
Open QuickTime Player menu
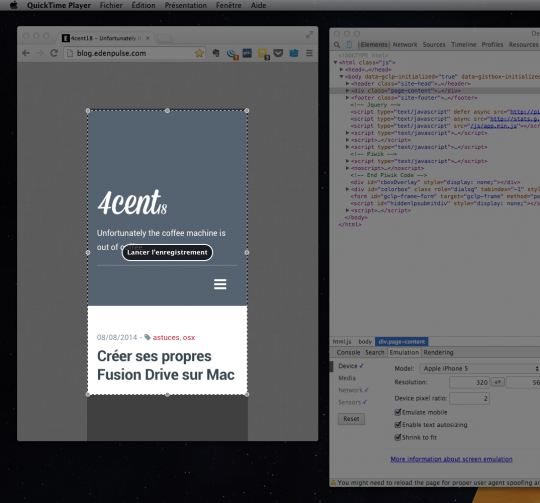(x=59, y=5)
